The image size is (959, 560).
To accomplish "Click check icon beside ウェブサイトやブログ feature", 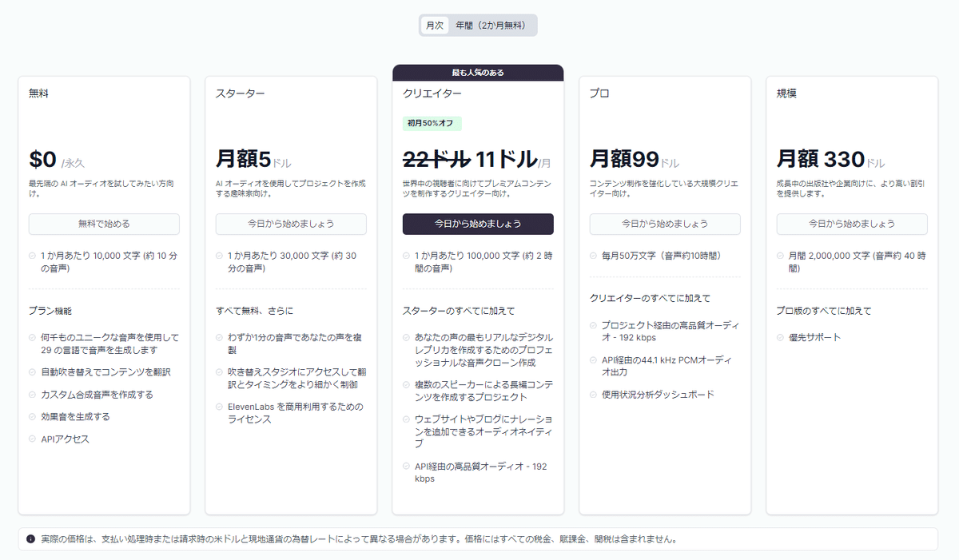I will coord(407,419).
